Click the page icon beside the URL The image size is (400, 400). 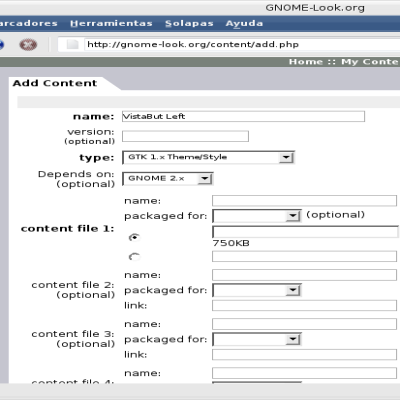[x=72, y=44]
